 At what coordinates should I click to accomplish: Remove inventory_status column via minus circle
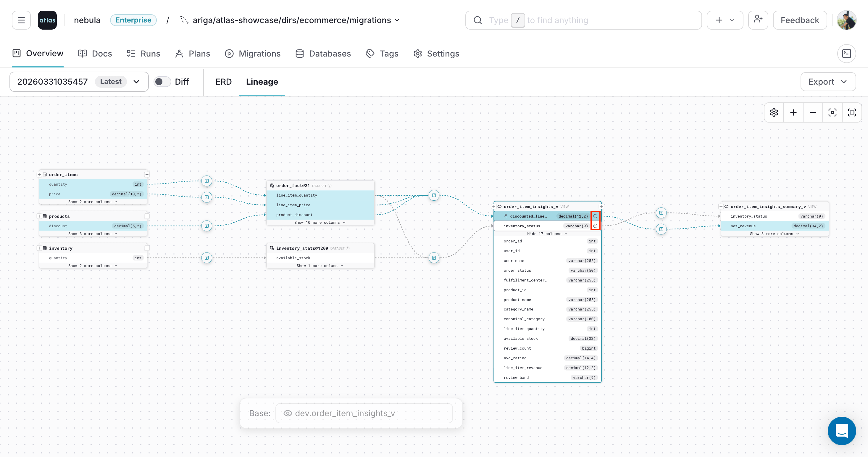tap(596, 226)
